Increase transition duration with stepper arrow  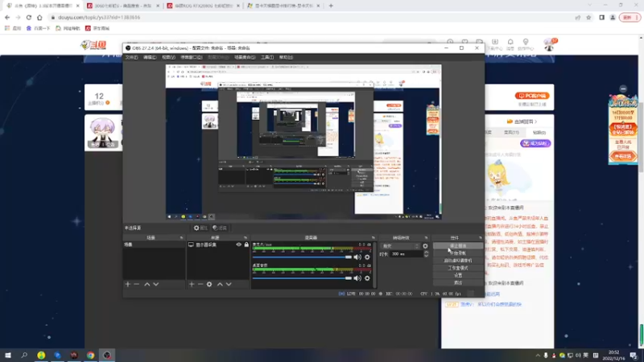point(427,253)
